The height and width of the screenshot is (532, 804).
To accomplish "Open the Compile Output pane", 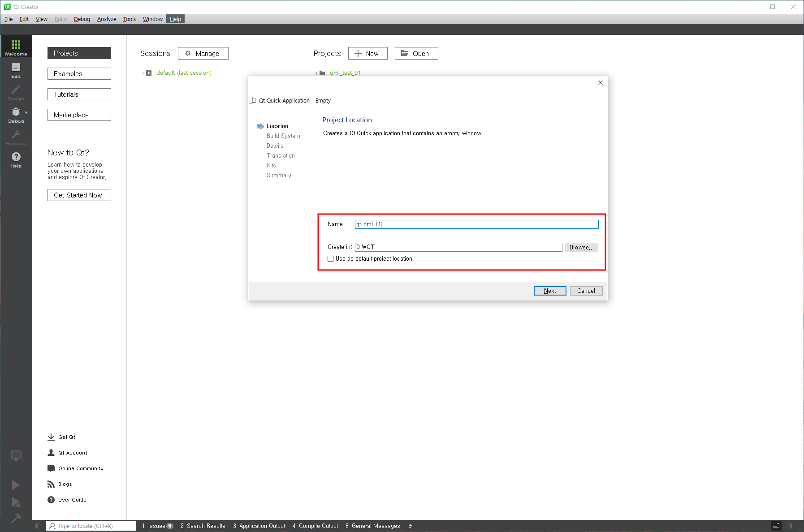I will 316,526.
